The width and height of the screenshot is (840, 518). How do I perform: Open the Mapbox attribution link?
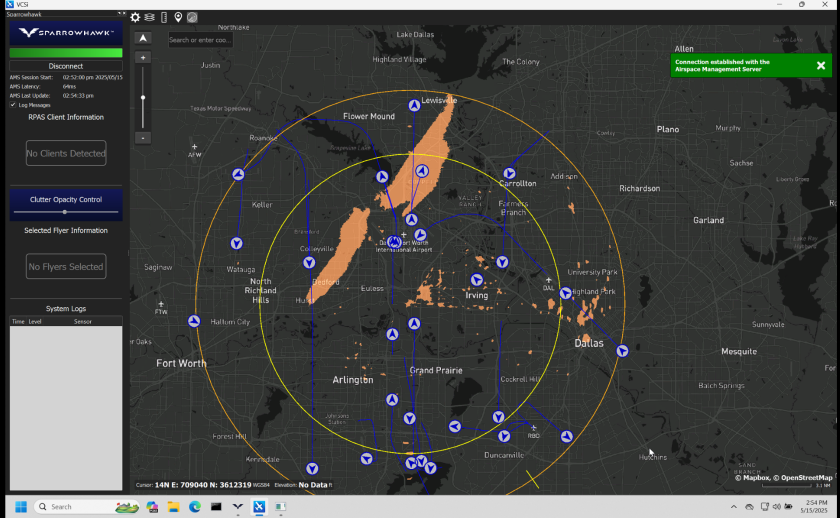(x=755, y=477)
